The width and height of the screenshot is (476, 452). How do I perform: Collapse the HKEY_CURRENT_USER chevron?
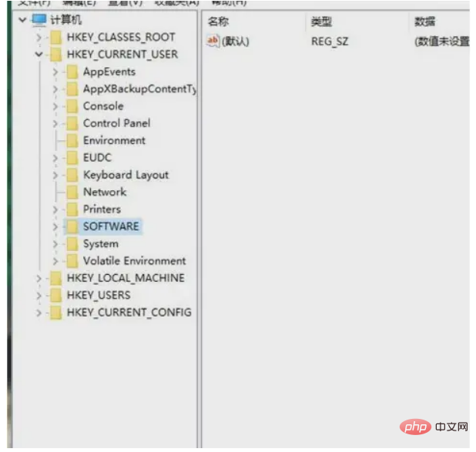click(39, 55)
